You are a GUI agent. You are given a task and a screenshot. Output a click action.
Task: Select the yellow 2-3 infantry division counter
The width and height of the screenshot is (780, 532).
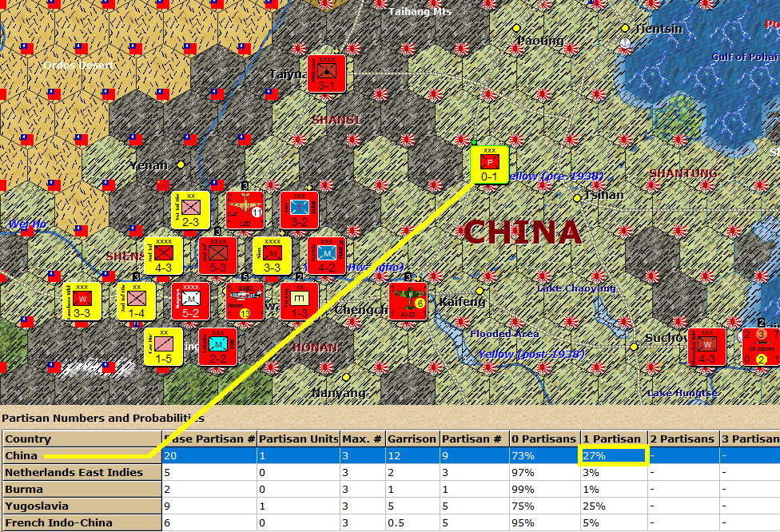(190, 210)
